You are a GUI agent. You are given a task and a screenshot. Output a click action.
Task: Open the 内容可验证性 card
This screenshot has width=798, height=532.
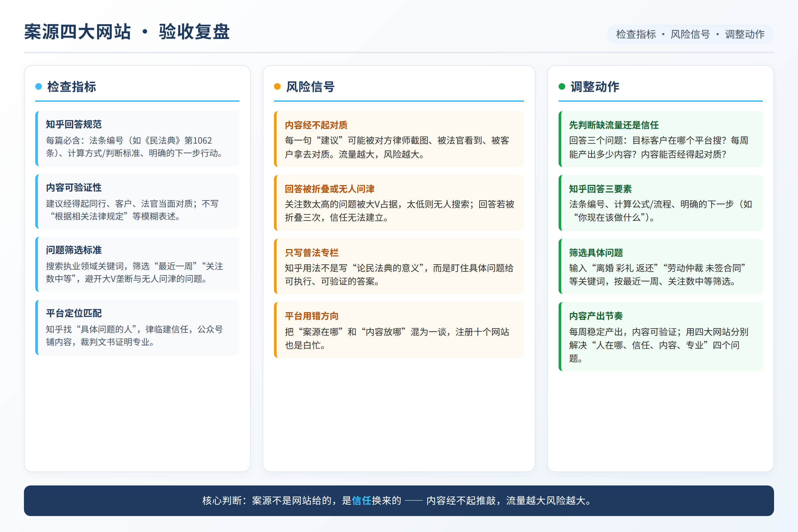(137, 201)
